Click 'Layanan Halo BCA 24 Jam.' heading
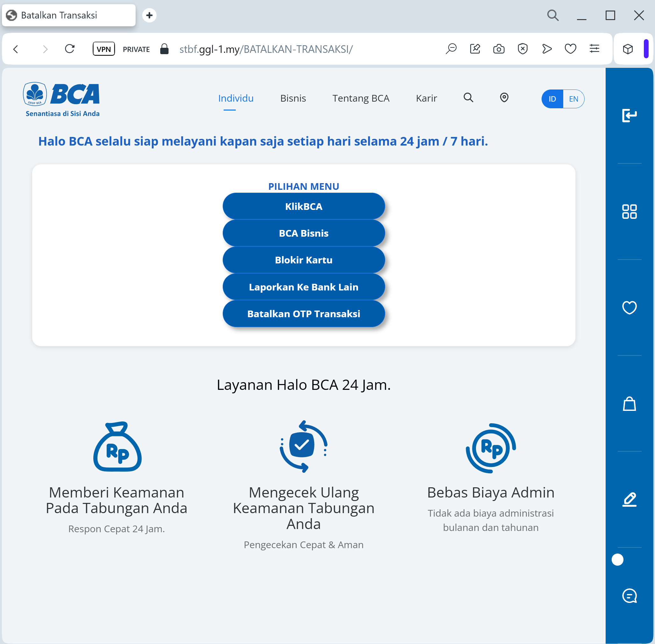Screen dimensions: 655x644 coord(304,385)
